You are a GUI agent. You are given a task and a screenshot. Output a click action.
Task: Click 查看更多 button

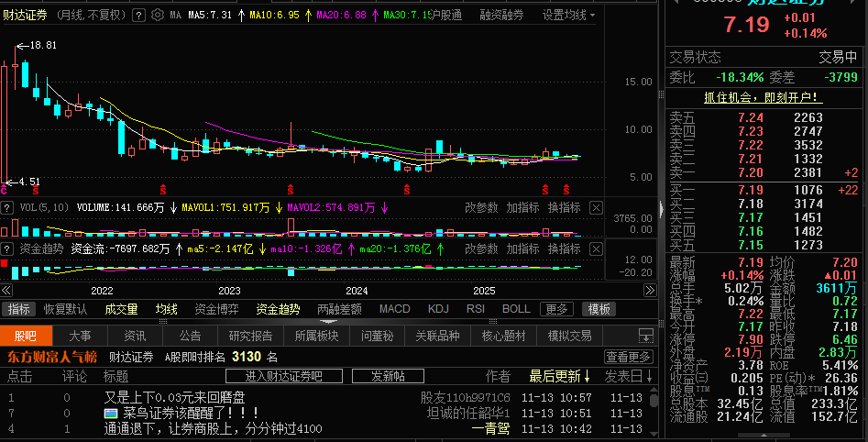[628, 357]
